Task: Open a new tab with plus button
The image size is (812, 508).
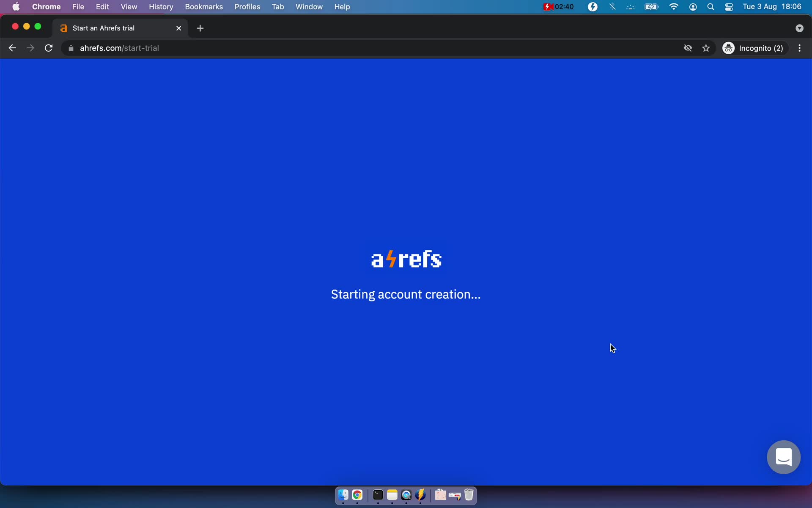Action: (x=200, y=28)
